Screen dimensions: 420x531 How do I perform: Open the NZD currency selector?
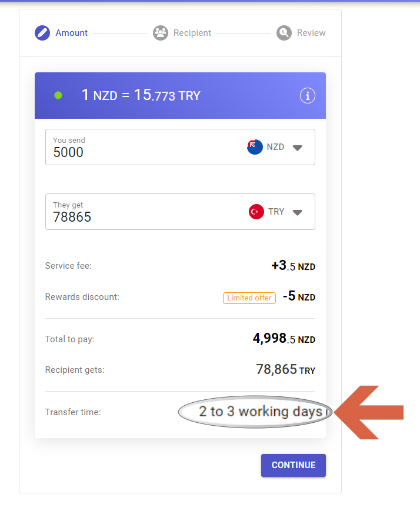(275, 147)
